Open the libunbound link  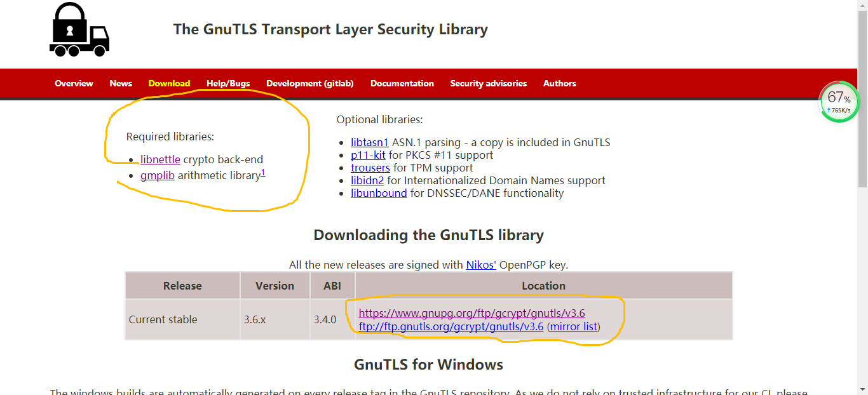click(x=379, y=193)
